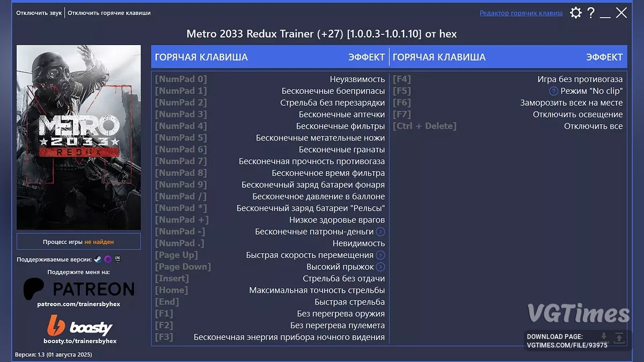Click the [NumPad *] hotkey label
The height and width of the screenshot is (362, 644).
pyautogui.click(x=181, y=208)
